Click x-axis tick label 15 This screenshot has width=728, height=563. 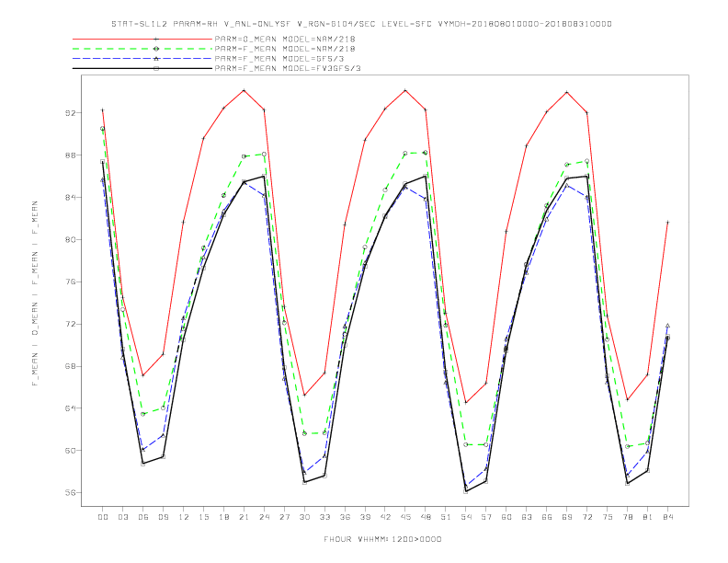click(204, 517)
